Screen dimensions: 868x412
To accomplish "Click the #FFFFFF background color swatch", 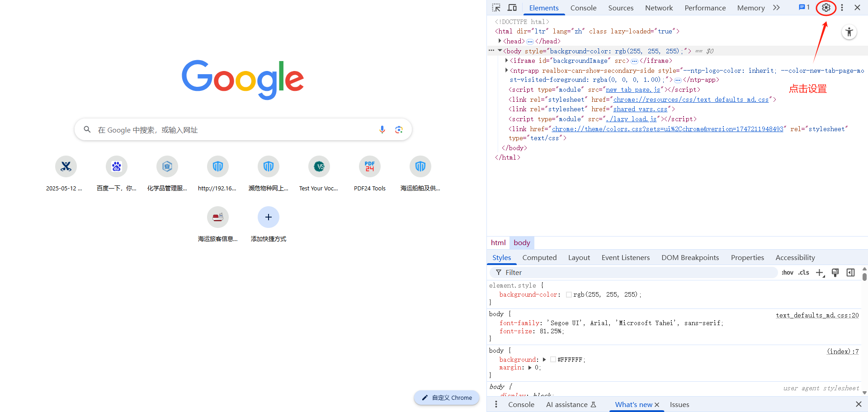I will (553, 360).
